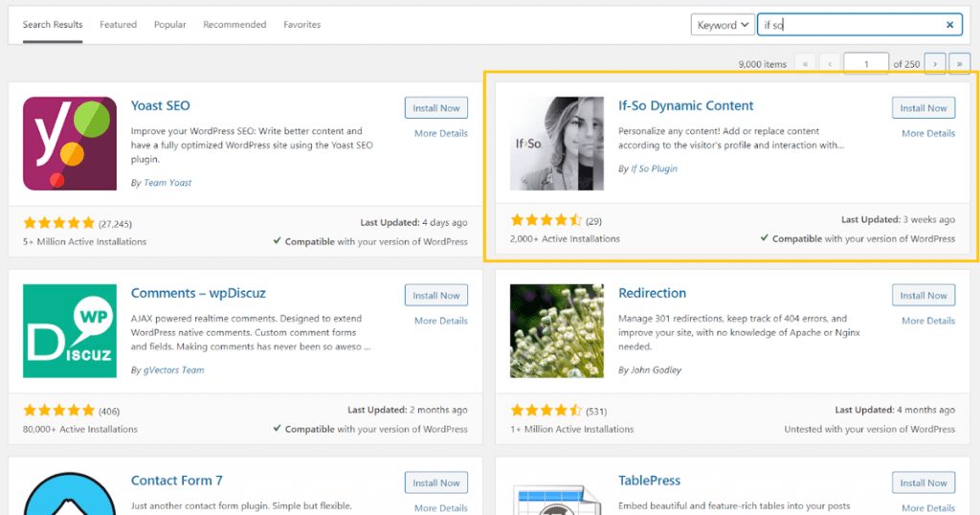Click the '9,000 items' count text

(x=763, y=64)
